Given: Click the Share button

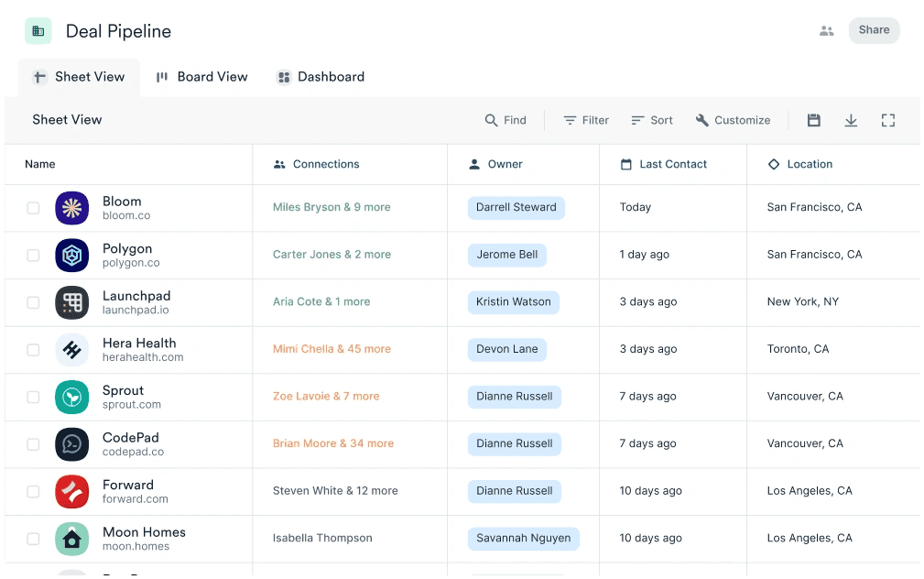Looking at the screenshot, I should tap(874, 30).
